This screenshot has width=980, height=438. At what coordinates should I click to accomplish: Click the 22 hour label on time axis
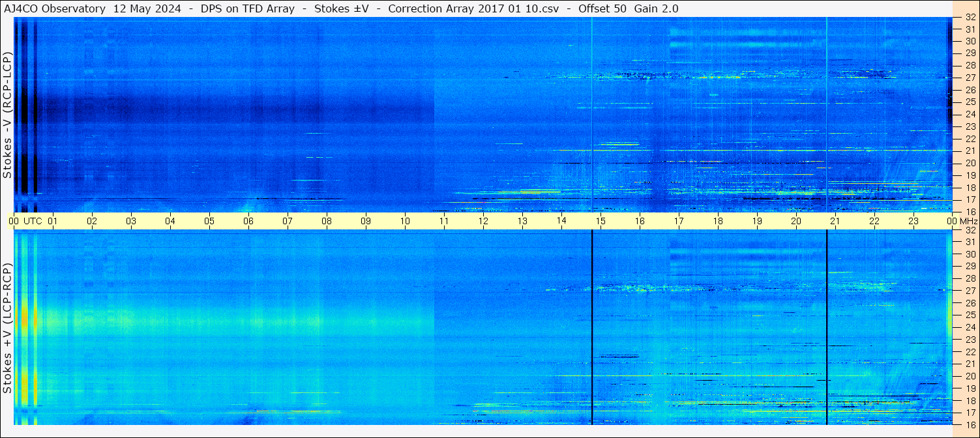[874, 221]
